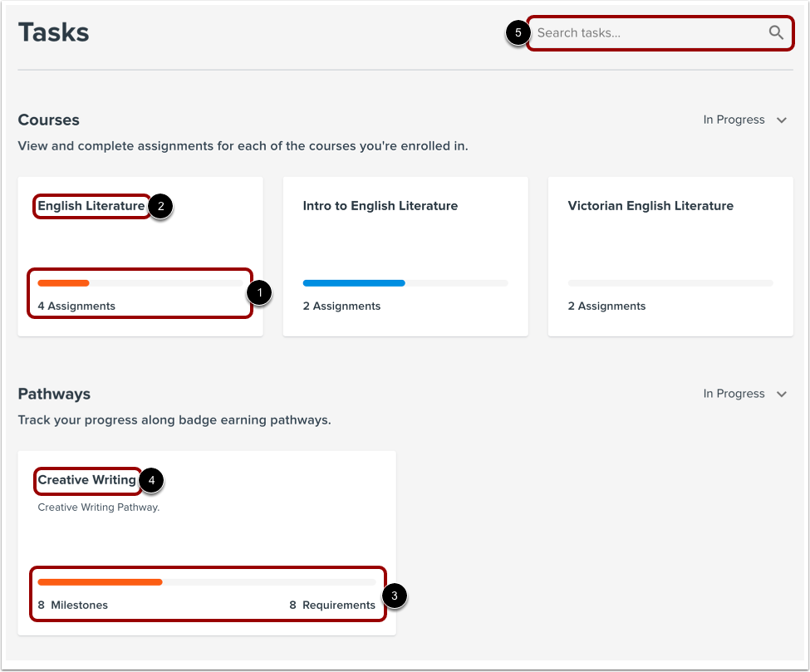Screen dimensions: 810x672
Task: Open the Intro to English Literature course
Action: pyautogui.click(x=380, y=205)
